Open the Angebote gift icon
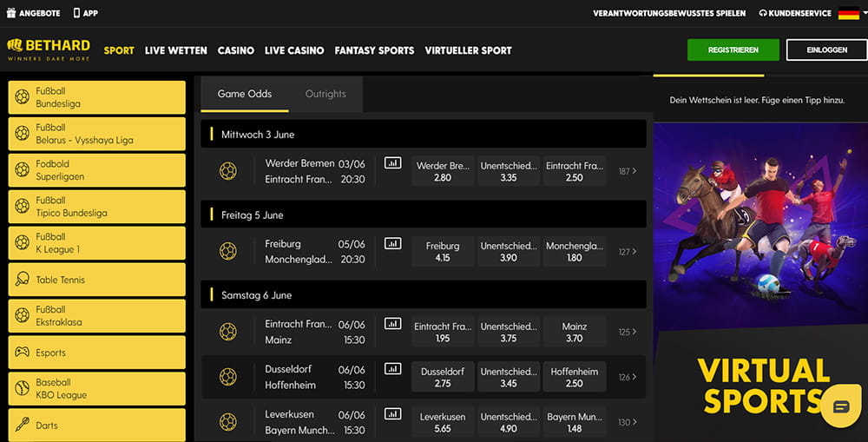 11,13
